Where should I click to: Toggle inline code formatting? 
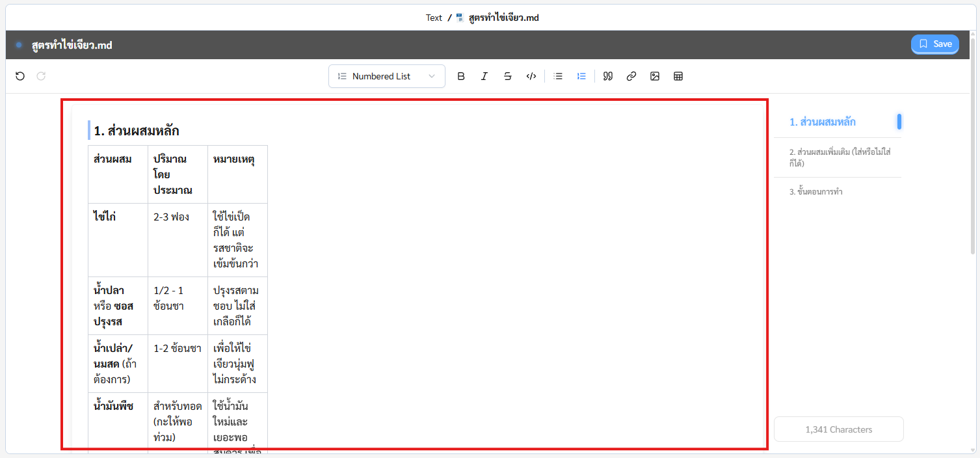[x=531, y=76]
